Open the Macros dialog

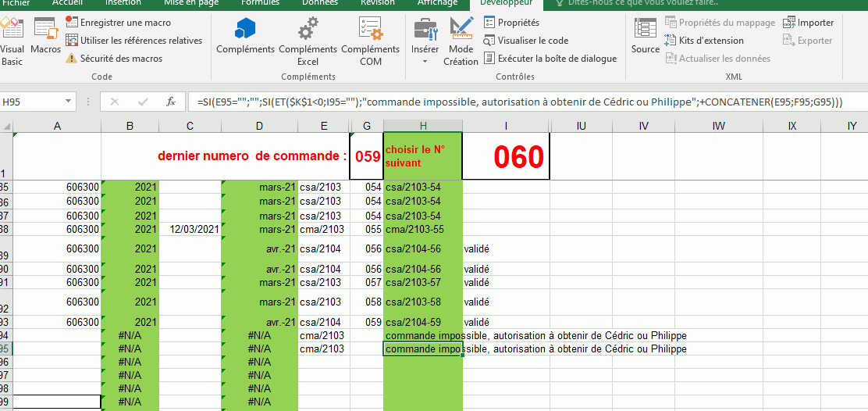45,37
